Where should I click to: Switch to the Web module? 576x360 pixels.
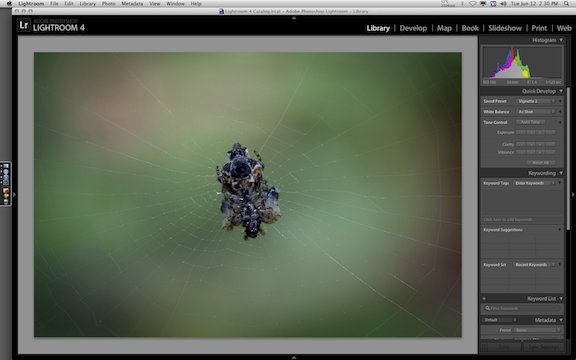pos(564,28)
